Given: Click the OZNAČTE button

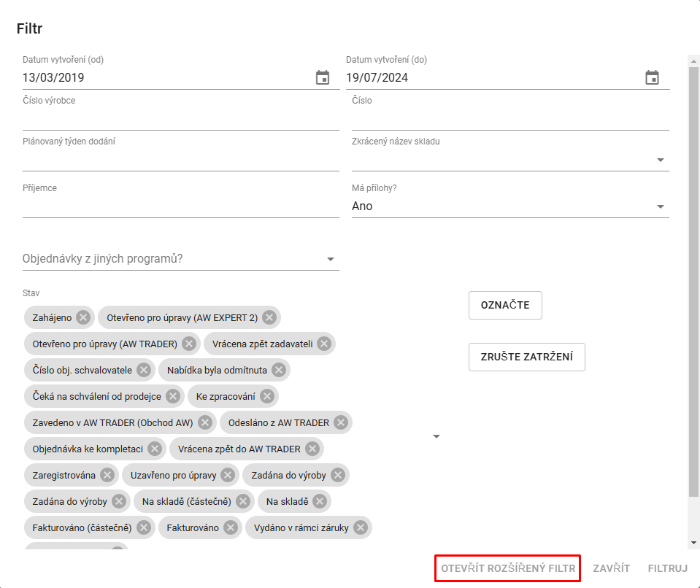Looking at the screenshot, I should pyautogui.click(x=505, y=305).
